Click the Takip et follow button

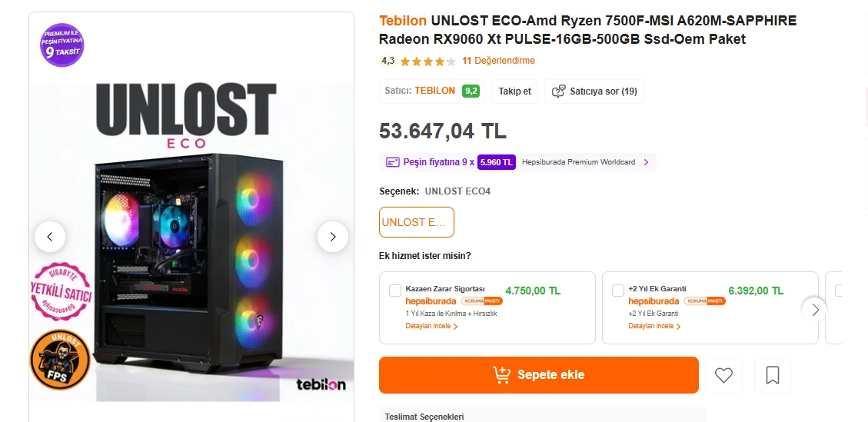pos(515,91)
